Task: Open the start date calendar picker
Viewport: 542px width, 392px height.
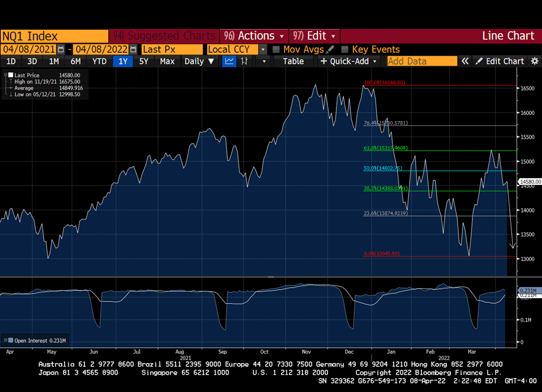Action: (x=61, y=49)
